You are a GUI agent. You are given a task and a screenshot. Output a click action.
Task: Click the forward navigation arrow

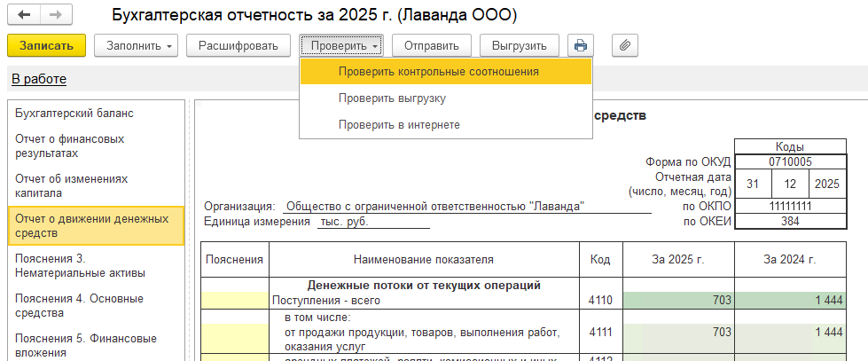(56, 16)
